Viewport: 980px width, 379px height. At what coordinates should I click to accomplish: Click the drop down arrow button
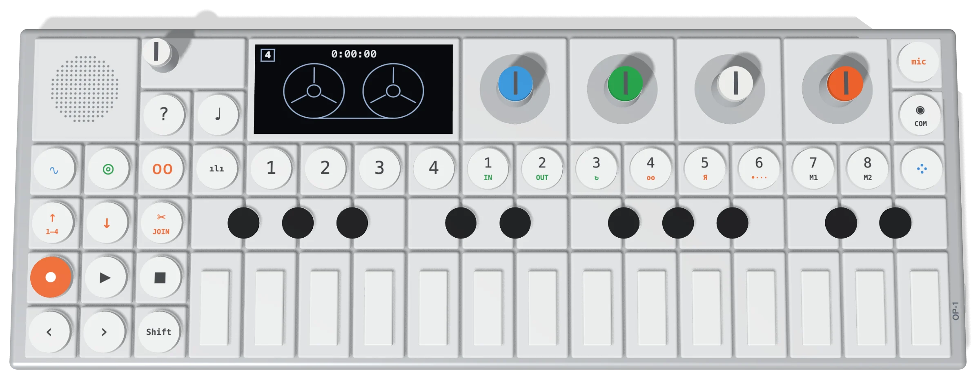(107, 223)
